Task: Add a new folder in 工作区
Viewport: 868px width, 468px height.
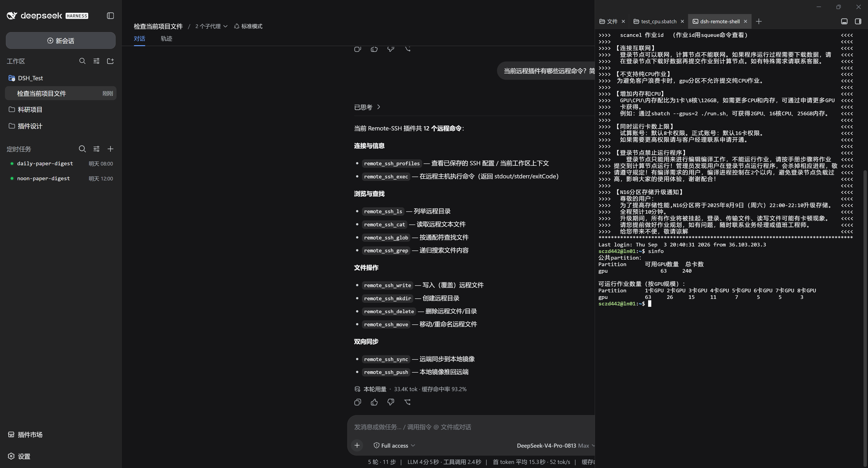Action: (x=110, y=61)
